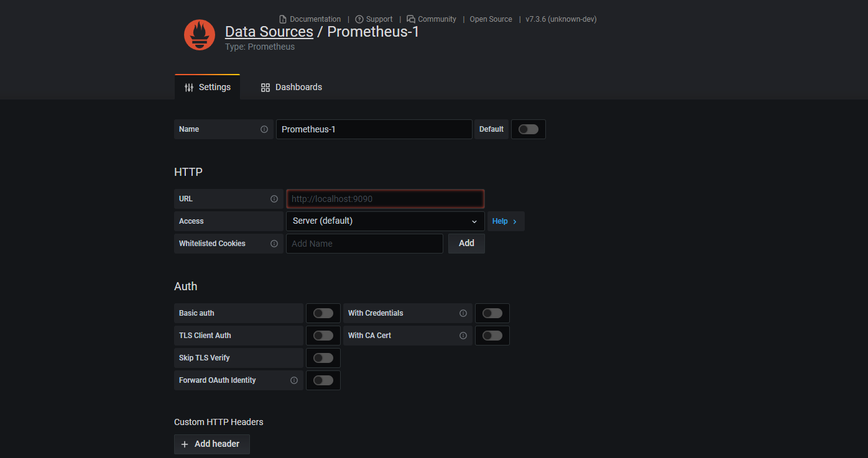Image resolution: width=868 pixels, height=458 pixels.
Task: Turn on Skip TLS Verify
Action: tap(323, 358)
